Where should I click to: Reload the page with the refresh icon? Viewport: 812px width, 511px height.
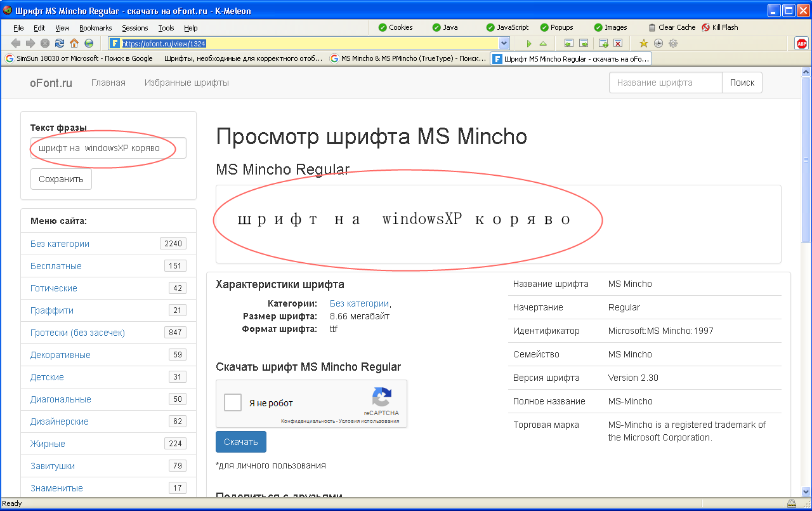click(60, 43)
